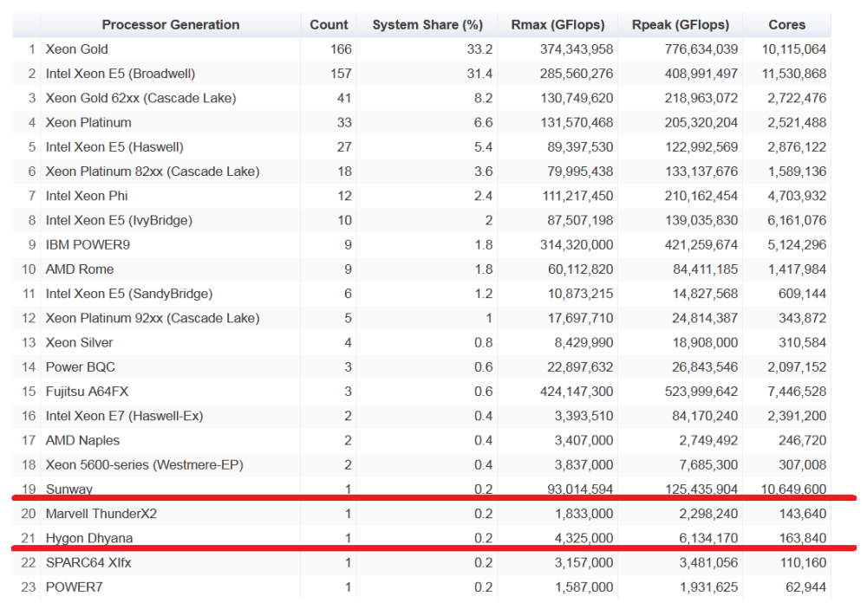
Task: Click the Fujitsu A64FX entry
Action: click(88, 392)
